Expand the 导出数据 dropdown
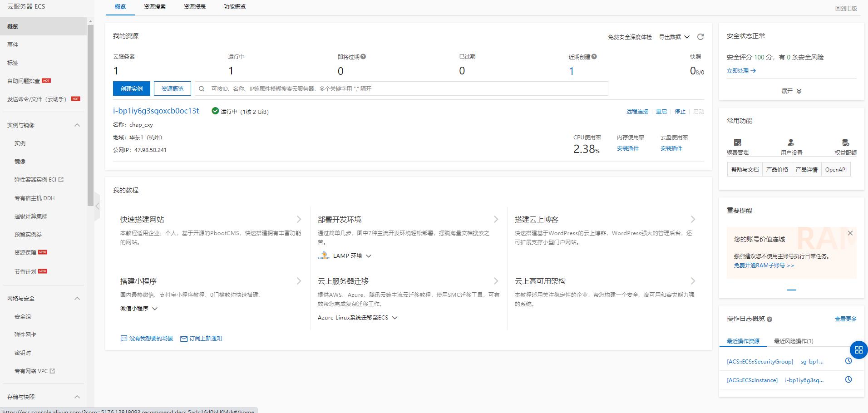Image resolution: width=868 pixels, height=413 pixels. pyautogui.click(x=674, y=37)
